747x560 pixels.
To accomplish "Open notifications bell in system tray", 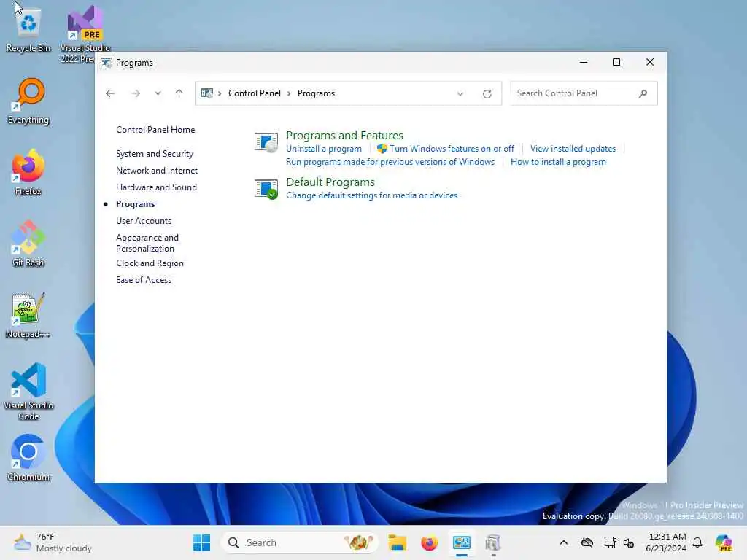I will pyautogui.click(x=697, y=542).
